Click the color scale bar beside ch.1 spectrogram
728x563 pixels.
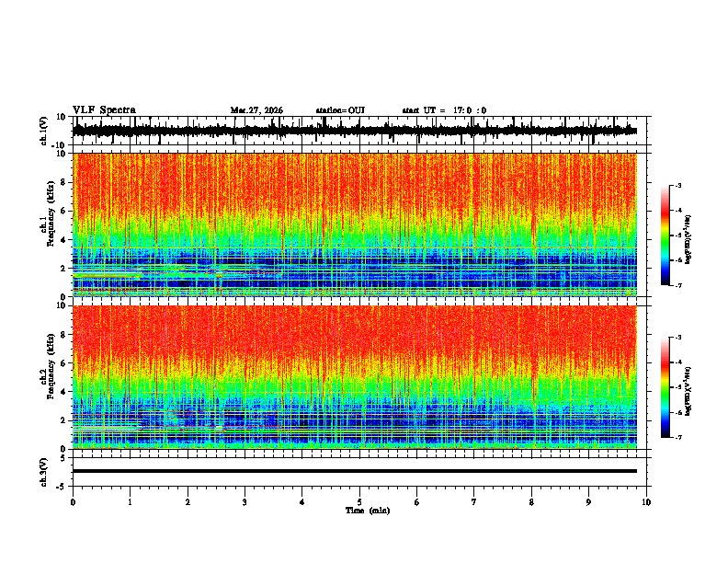[665, 236]
